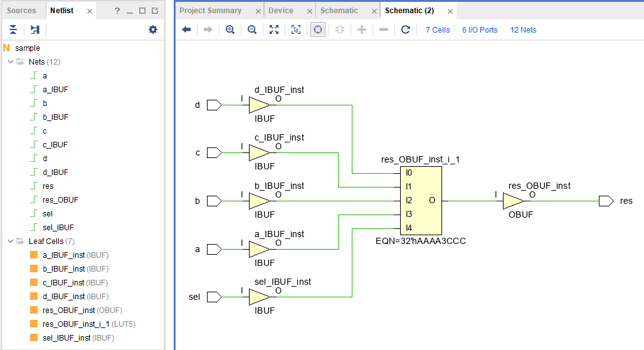Click the 12 Nets link
Image resolution: width=644 pixels, height=350 pixels.
(x=523, y=29)
